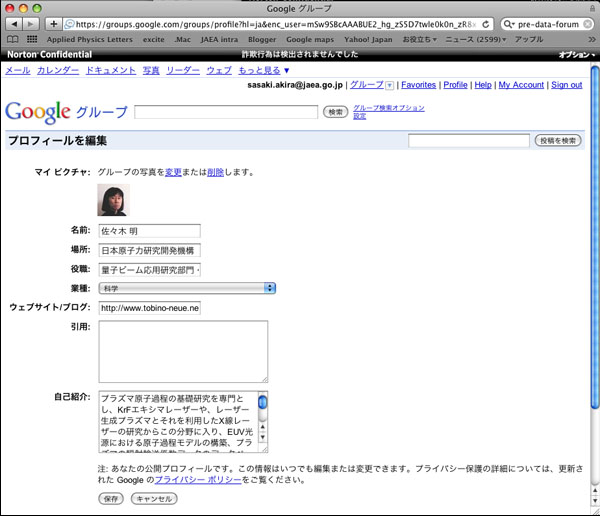Expand the グループ dropdown arrow box

point(389,85)
